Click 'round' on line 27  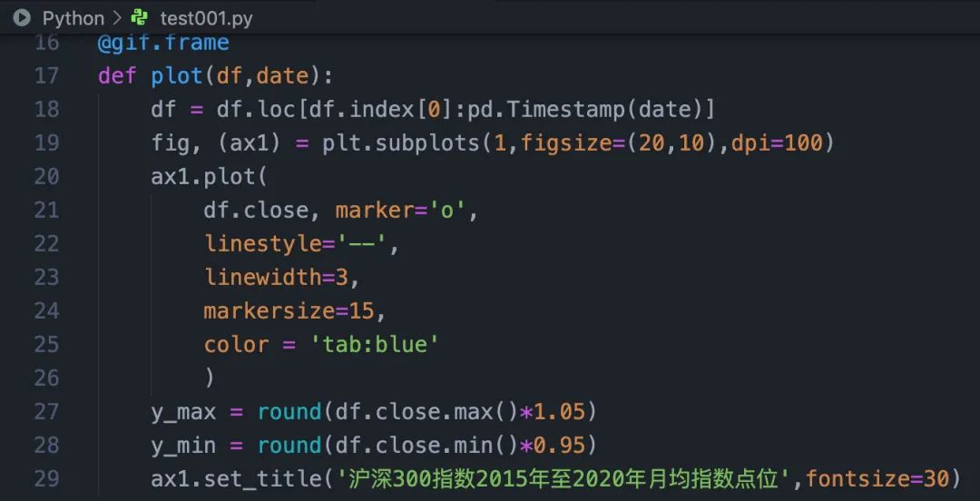click(x=289, y=412)
